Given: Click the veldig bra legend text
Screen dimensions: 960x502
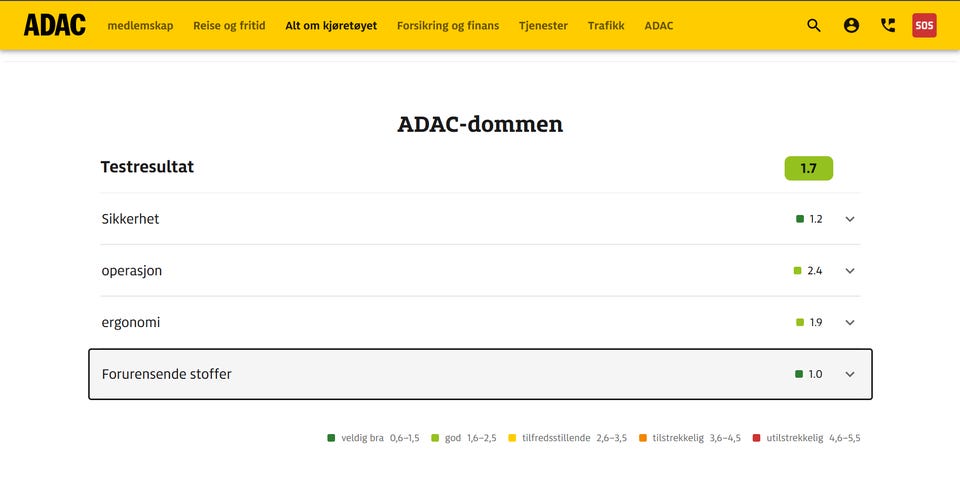Looking at the screenshot, I should tap(362, 438).
